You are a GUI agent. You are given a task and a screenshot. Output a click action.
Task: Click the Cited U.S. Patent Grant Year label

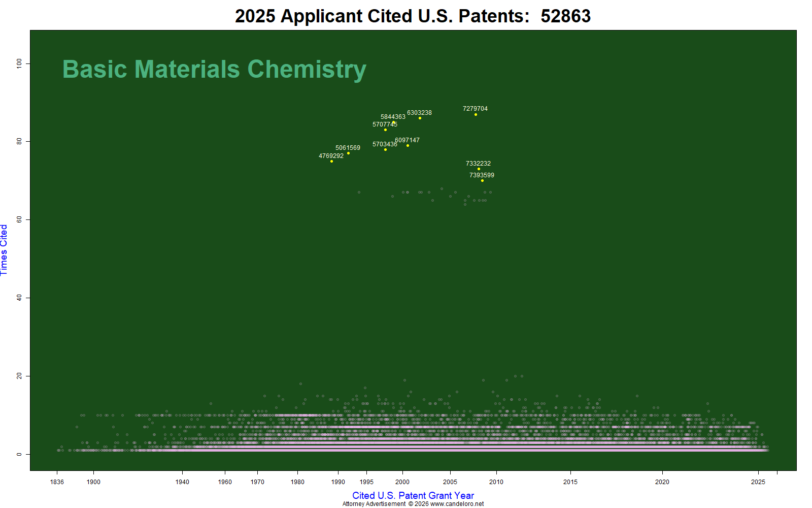point(413,495)
